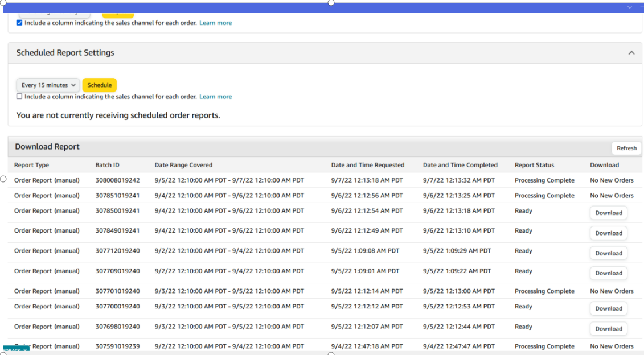The width and height of the screenshot is (644, 355).
Task: Download report for batch 307700019240
Action: [x=608, y=308]
